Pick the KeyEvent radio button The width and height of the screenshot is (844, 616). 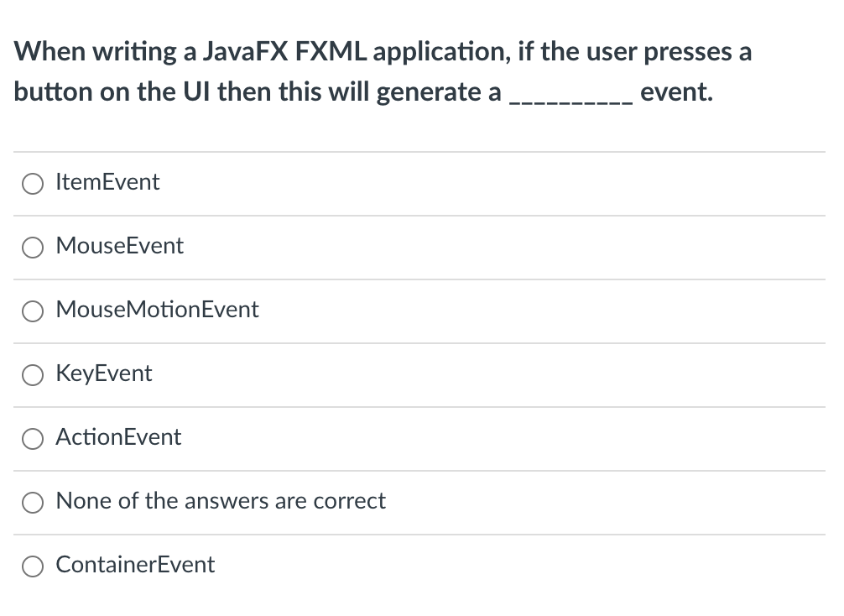33,374
